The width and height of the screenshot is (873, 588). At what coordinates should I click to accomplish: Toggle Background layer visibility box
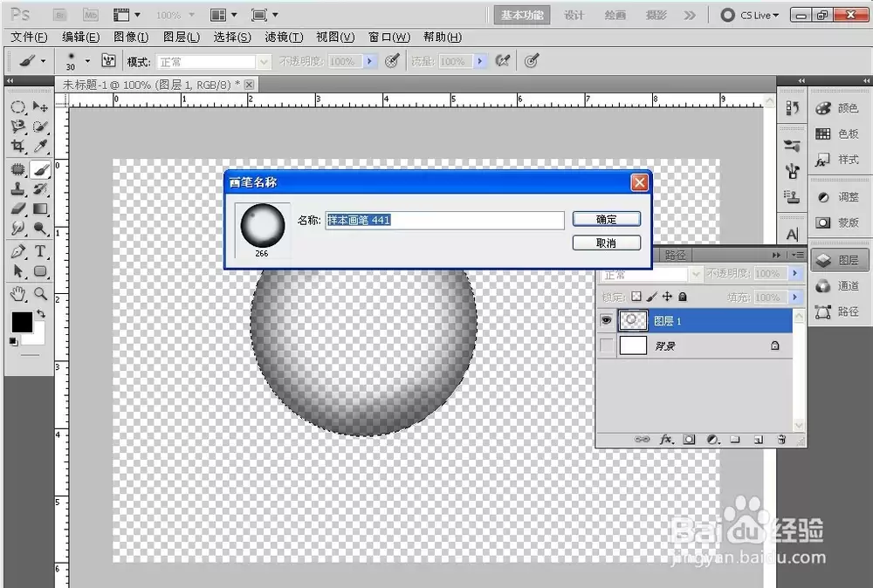(x=606, y=346)
